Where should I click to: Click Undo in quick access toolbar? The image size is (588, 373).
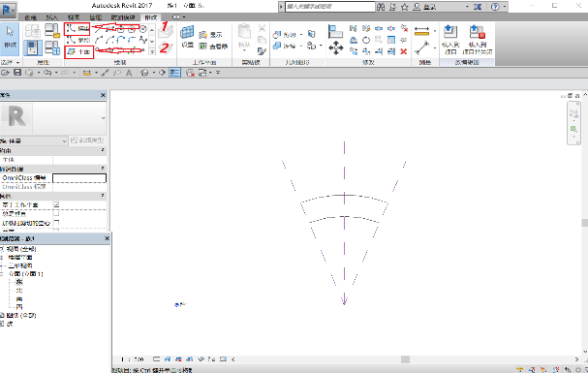coord(47,73)
